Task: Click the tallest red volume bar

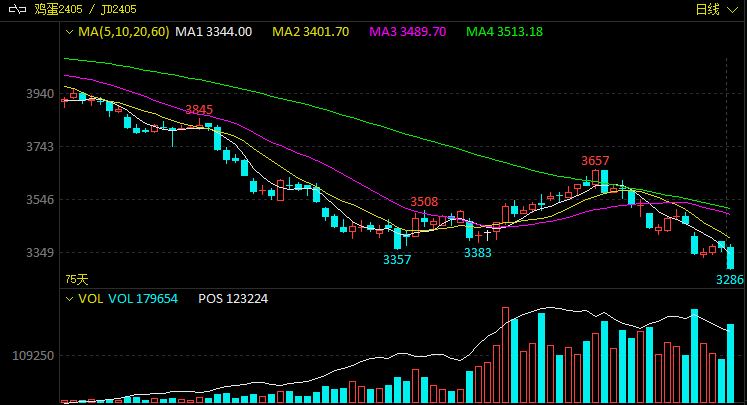Action: click(x=505, y=355)
